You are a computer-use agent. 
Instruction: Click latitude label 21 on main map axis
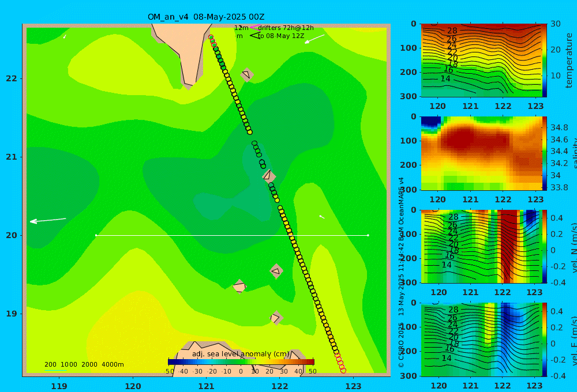pos(12,157)
